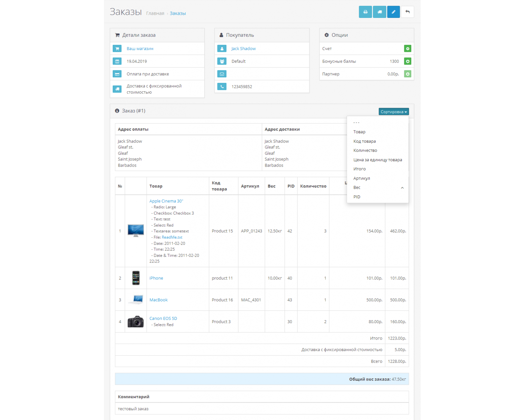Open the Сортировка dropdown
Image resolution: width=525 pixels, height=420 pixels.
[x=393, y=112]
